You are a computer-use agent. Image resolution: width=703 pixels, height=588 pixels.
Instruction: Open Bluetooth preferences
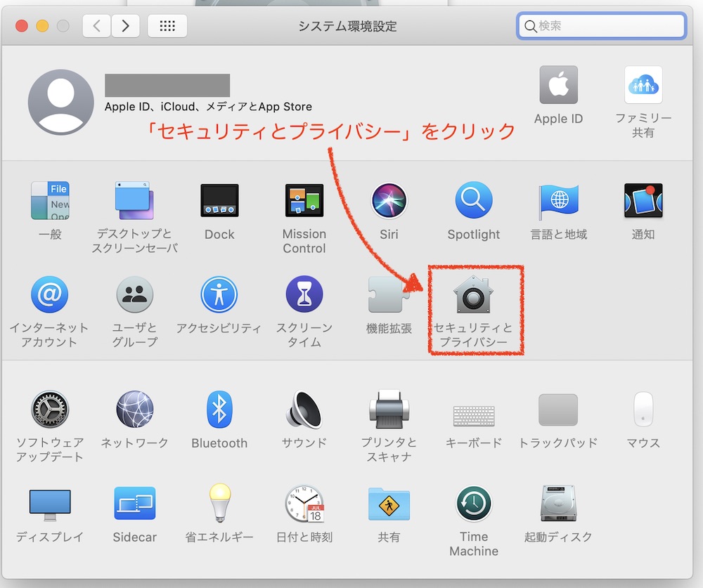(x=219, y=409)
